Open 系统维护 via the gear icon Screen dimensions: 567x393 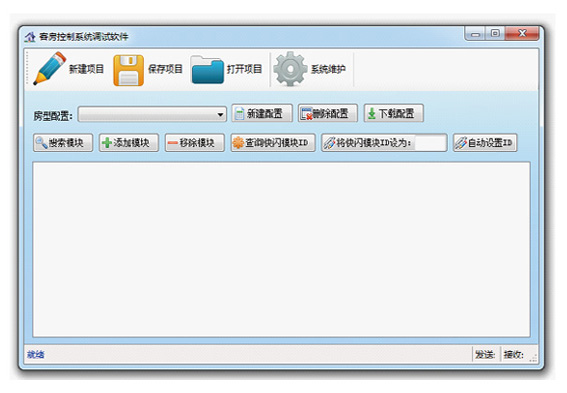point(290,69)
